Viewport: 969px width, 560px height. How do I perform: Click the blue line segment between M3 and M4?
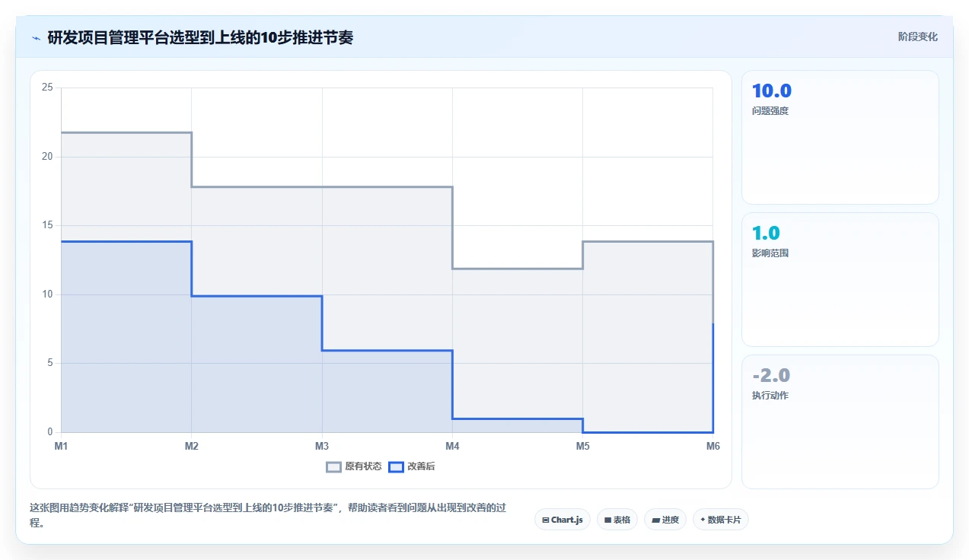pyautogui.click(x=387, y=350)
